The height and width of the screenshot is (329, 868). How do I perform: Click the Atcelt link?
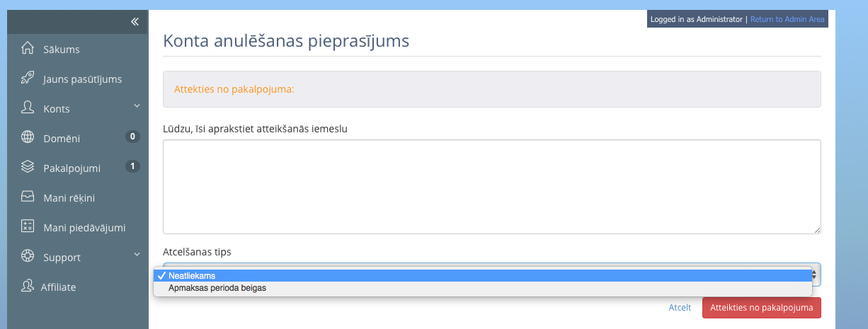click(680, 308)
